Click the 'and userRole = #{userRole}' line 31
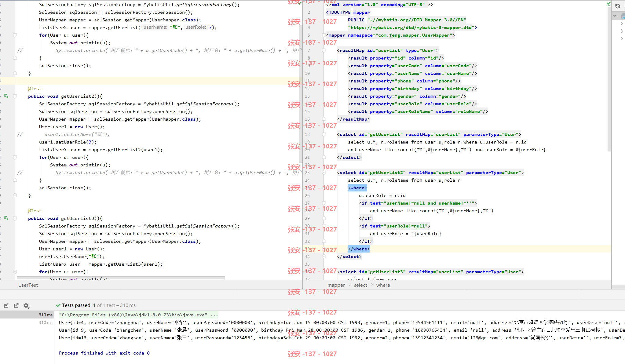This screenshot has width=625, height=364. 405,234
